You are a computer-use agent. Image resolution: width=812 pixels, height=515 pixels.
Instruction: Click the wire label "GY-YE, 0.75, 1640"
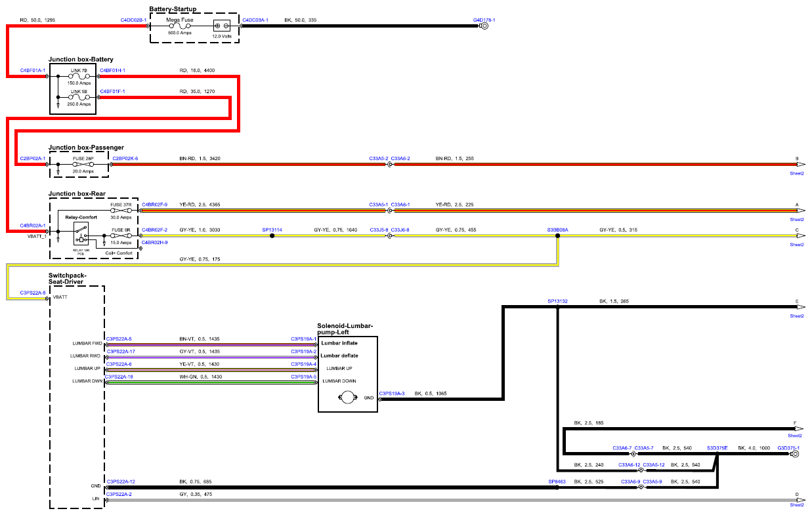[x=335, y=230]
